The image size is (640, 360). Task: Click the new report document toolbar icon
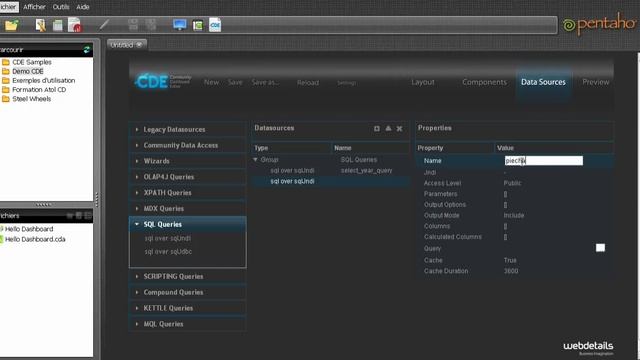click(x=40, y=25)
